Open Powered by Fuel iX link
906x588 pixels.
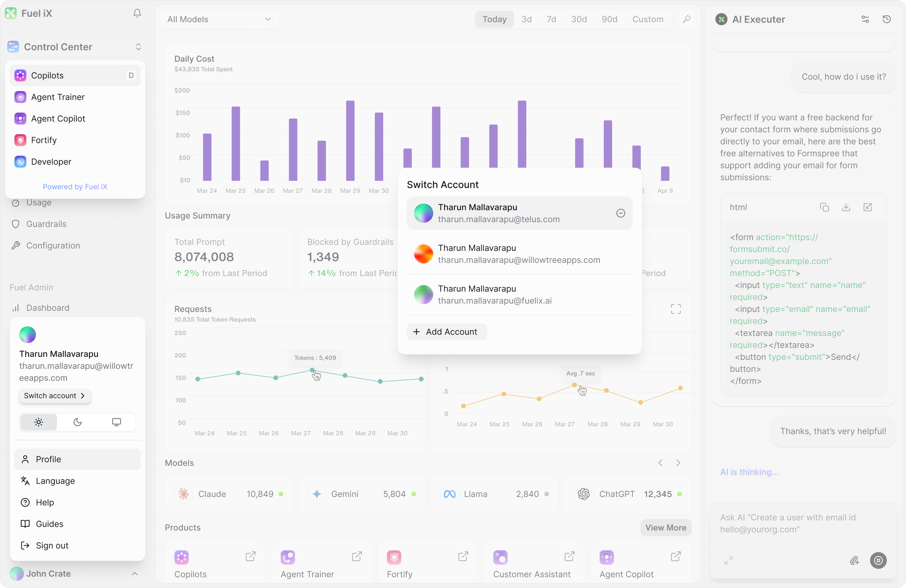coord(75,187)
